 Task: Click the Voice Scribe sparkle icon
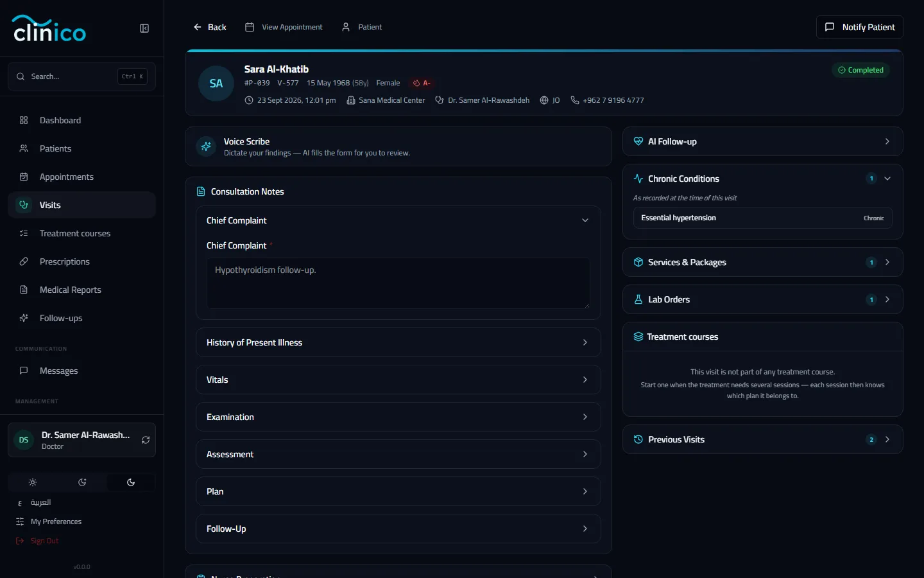pyautogui.click(x=206, y=146)
